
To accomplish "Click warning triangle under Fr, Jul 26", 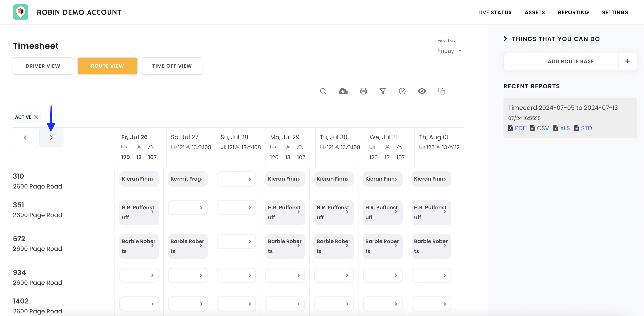I will click(x=151, y=147).
